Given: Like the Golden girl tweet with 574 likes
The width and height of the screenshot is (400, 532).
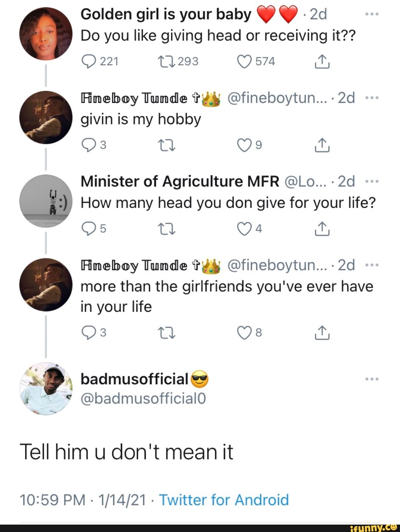Looking at the screenshot, I should pyautogui.click(x=244, y=61).
